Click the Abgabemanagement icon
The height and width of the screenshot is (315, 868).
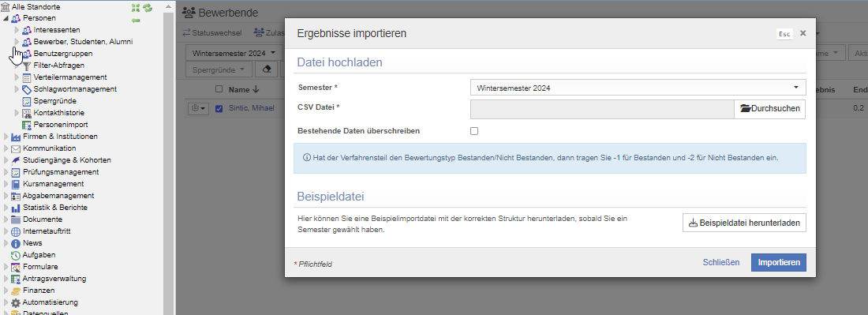click(16, 196)
